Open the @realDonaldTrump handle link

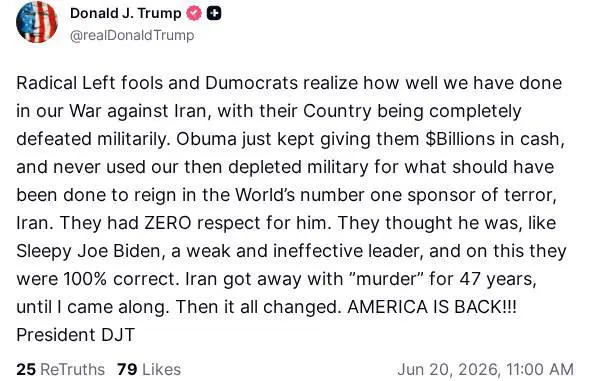pos(132,35)
